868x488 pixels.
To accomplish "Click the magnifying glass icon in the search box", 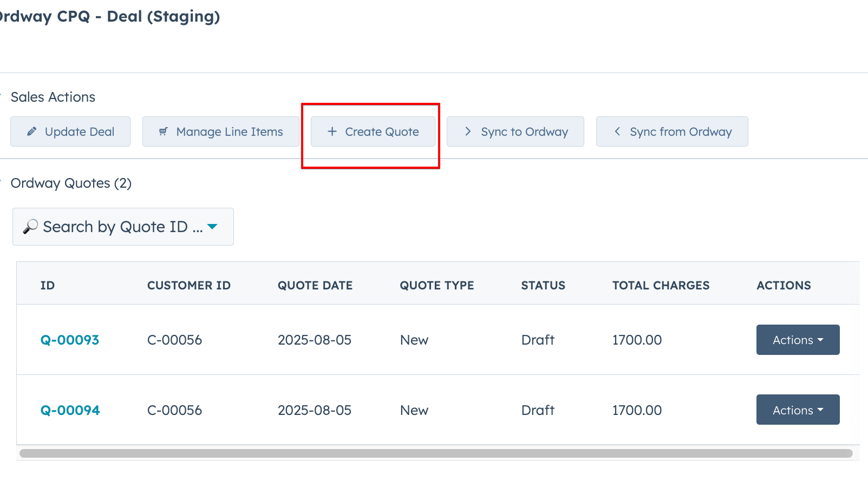I will (31, 226).
